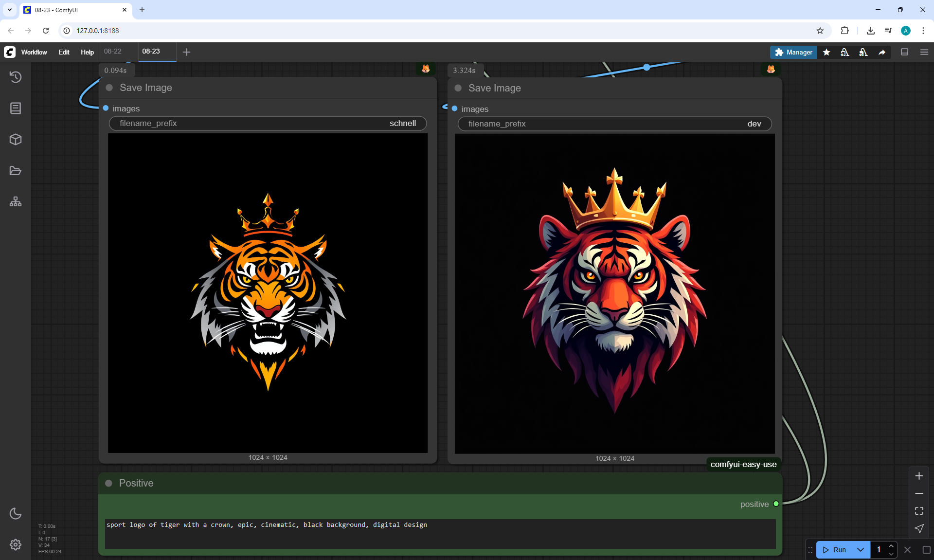Click the fit view icon
This screenshot has width=934, height=560.
919,511
